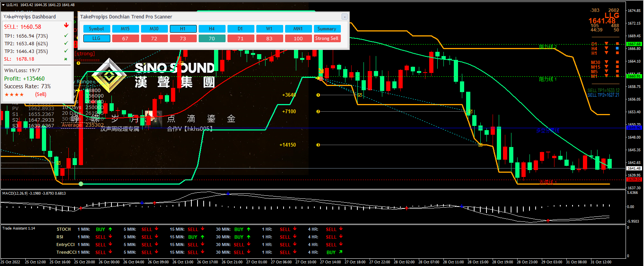The width and height of the screenshot is (644, 266).
Task: Click the orange star rating in TakePropips Dashboard
Action: pyautogui.click(x=14, y=94)
